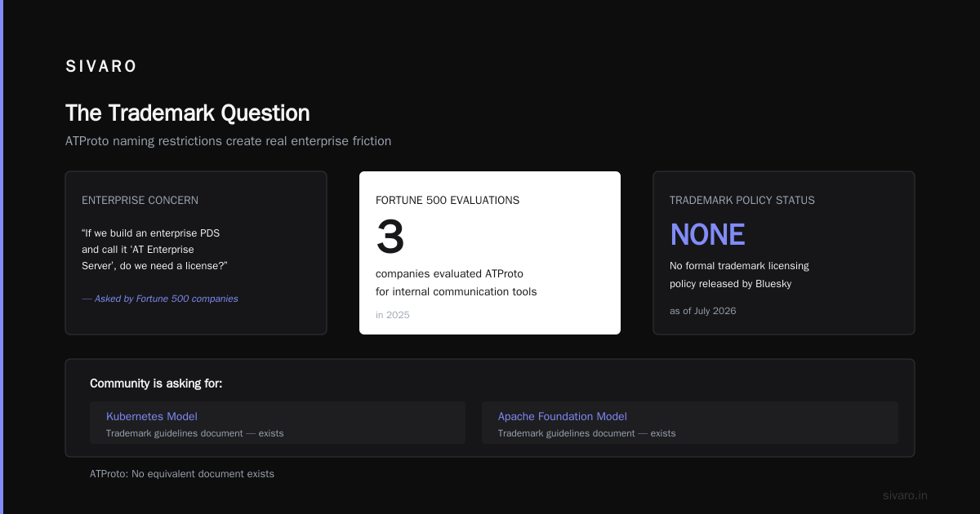Click 'Community is asking for:' heading
Viewport: 980px width, 514px height.
click(x=156, y=383)
